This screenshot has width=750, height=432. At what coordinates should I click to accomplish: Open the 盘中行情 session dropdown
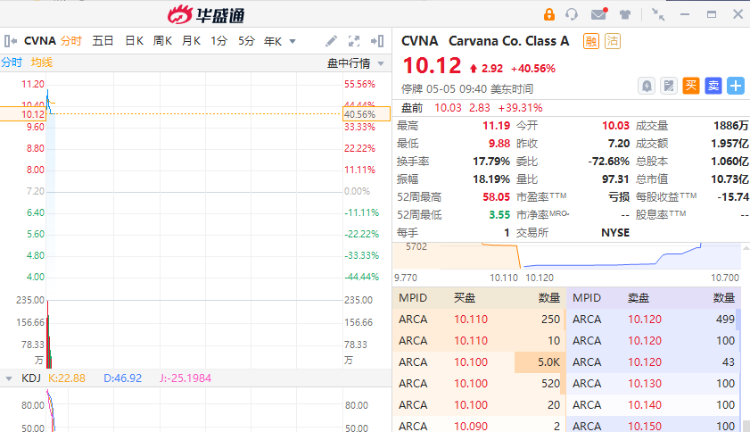click(x=354, y=63)
